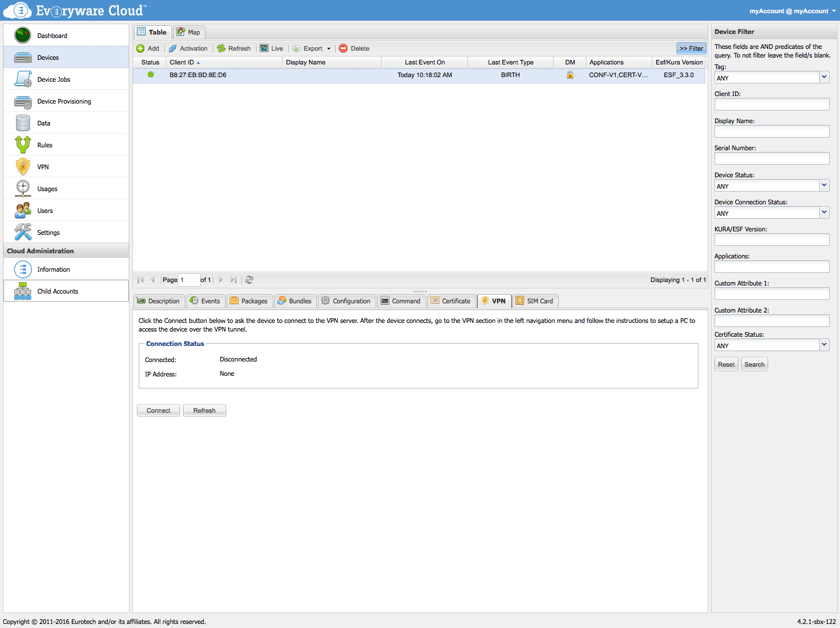Go to last page of device table
Image resolution: width=840 pixels, height=628 pixels.
pos(233,280)
